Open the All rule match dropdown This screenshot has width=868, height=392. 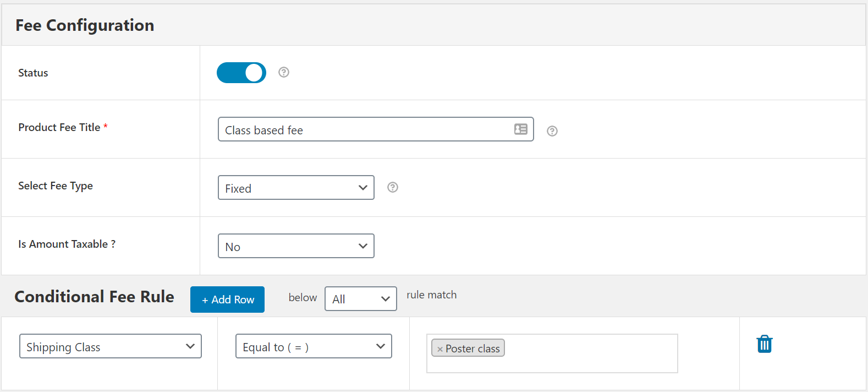(360, 299)
